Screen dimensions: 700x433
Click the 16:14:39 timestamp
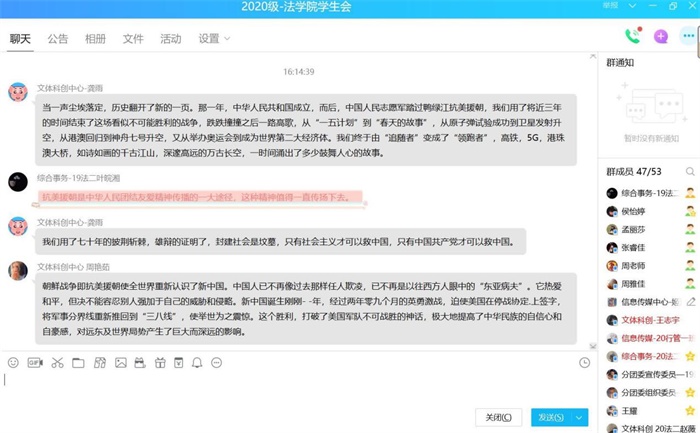[x=299, y=72]
